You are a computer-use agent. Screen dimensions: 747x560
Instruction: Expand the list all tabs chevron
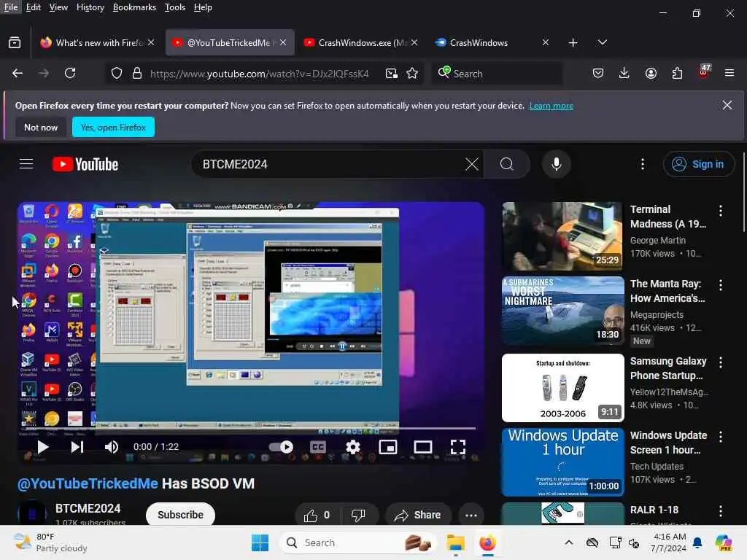point(603,42)
